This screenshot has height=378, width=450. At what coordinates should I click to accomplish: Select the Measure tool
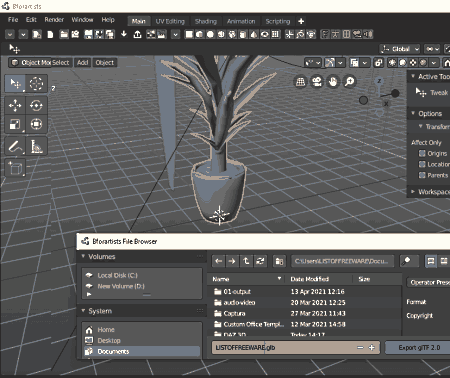coord(36,146)
